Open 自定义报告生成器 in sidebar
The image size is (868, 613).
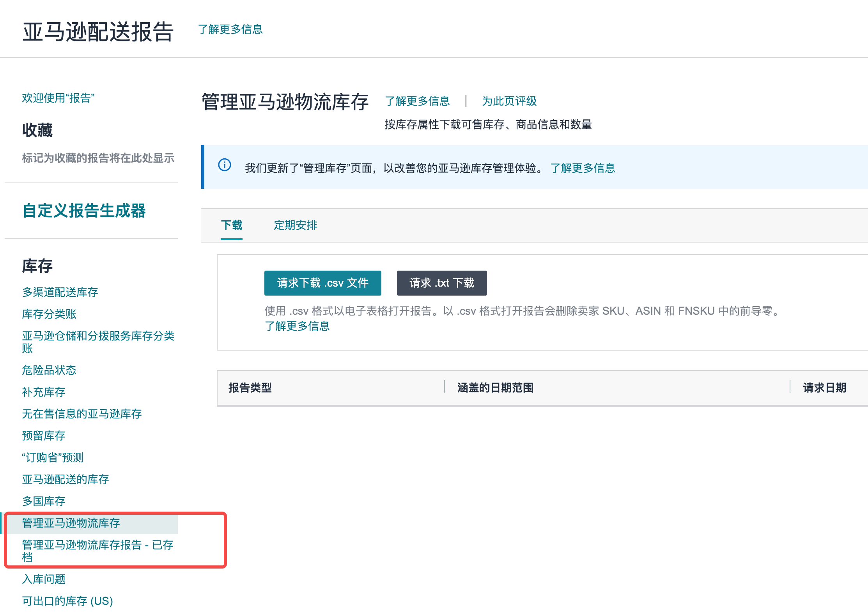tap(84, 211)
